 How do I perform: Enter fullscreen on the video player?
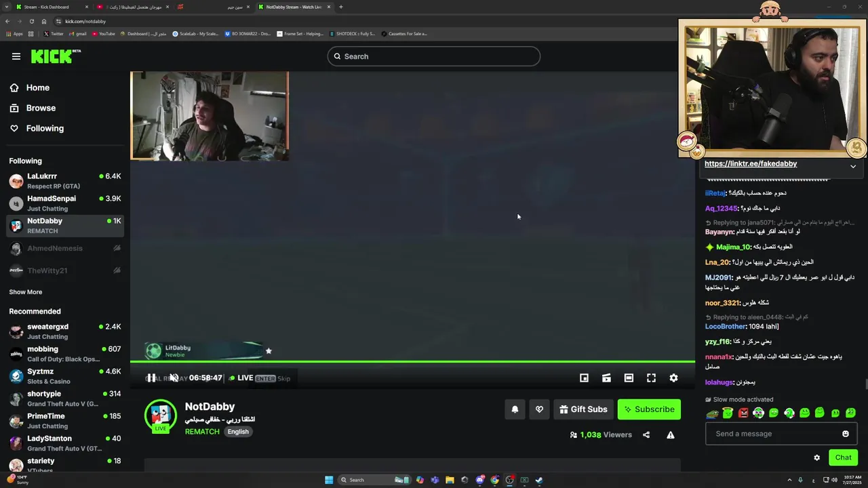651,378
